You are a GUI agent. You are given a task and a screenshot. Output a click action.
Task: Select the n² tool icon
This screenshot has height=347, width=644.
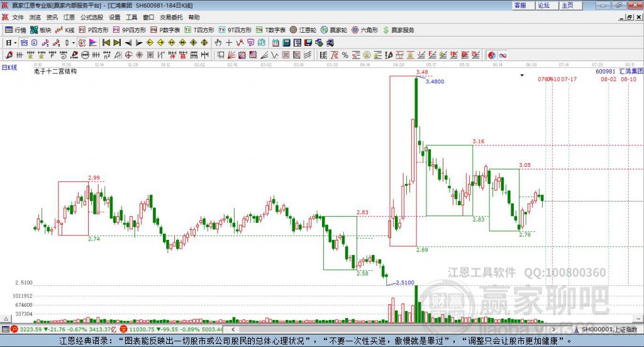pos(107,55)
